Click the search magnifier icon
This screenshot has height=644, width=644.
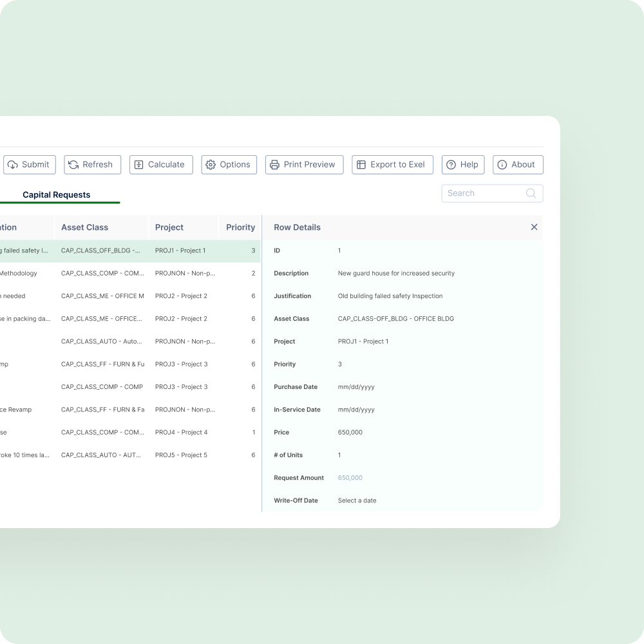531,193
